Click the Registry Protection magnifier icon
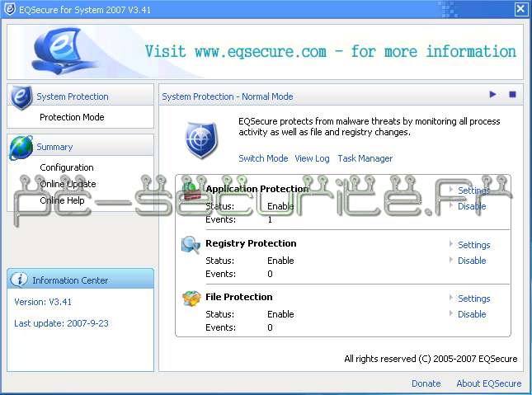The image size is (532, 395). point(191,245)
